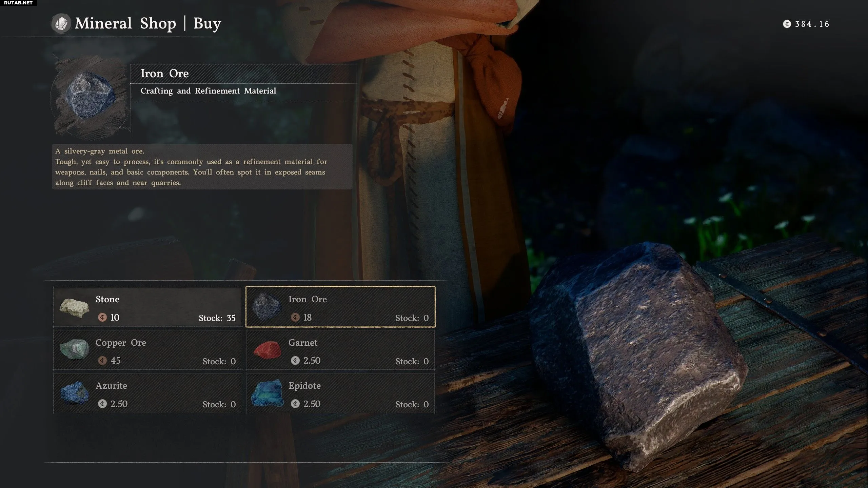The width and height of the screenshot is (868, 488).
Task: Select the Garnet shop entry
Action: [340, 350]
